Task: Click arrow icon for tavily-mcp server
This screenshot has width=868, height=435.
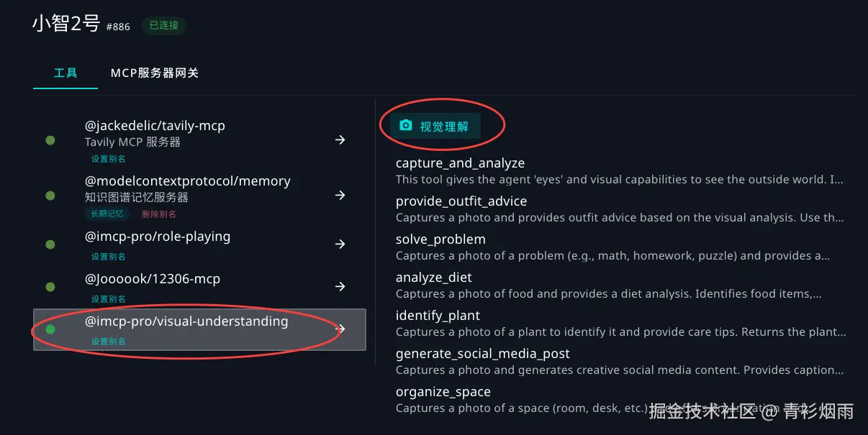Action: pyautogui.click(x=340, y=139)
